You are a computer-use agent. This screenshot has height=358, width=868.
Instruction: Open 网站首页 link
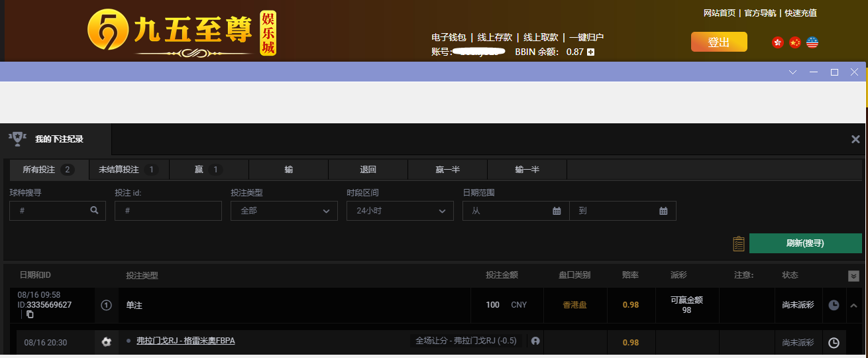720,13
